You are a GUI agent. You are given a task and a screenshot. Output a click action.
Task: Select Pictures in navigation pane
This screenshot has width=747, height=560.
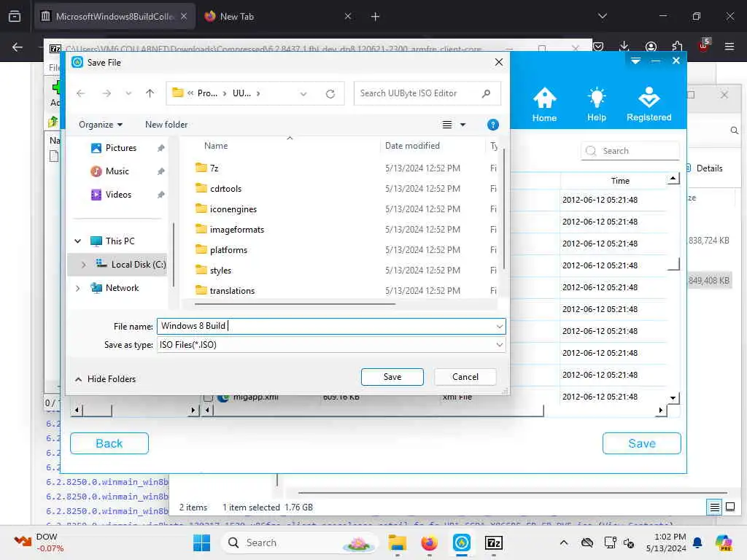coord(121,148)
